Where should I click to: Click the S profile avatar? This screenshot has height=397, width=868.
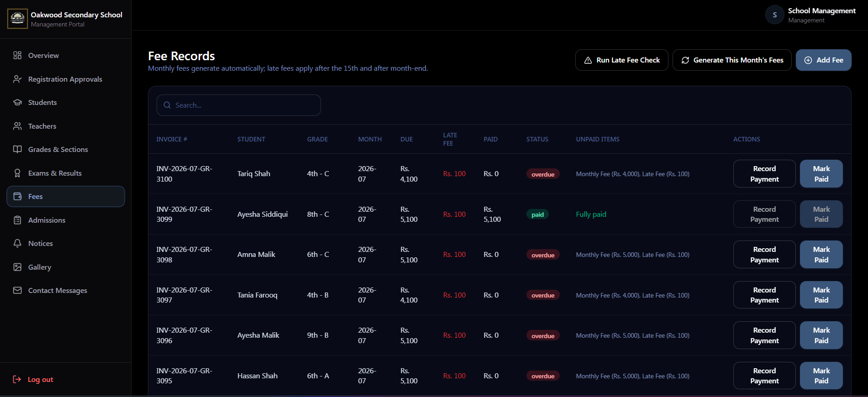click(x=774, y=15)
